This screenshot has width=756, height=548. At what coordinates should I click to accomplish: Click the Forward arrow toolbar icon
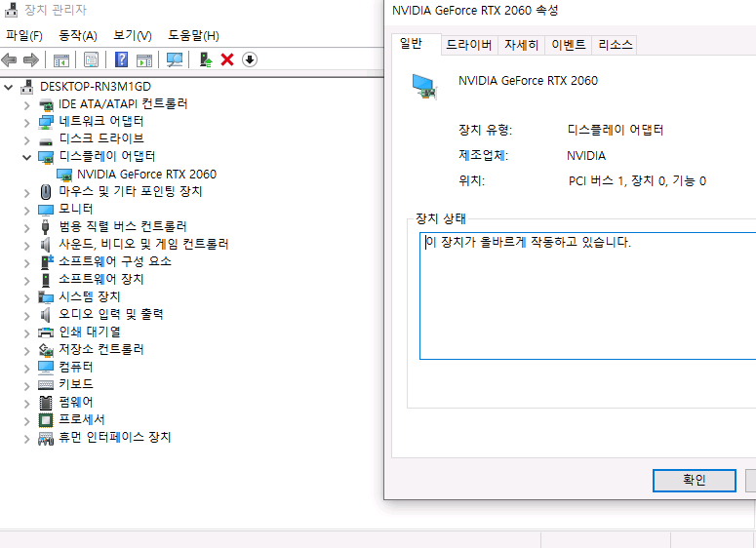point(31,59)
